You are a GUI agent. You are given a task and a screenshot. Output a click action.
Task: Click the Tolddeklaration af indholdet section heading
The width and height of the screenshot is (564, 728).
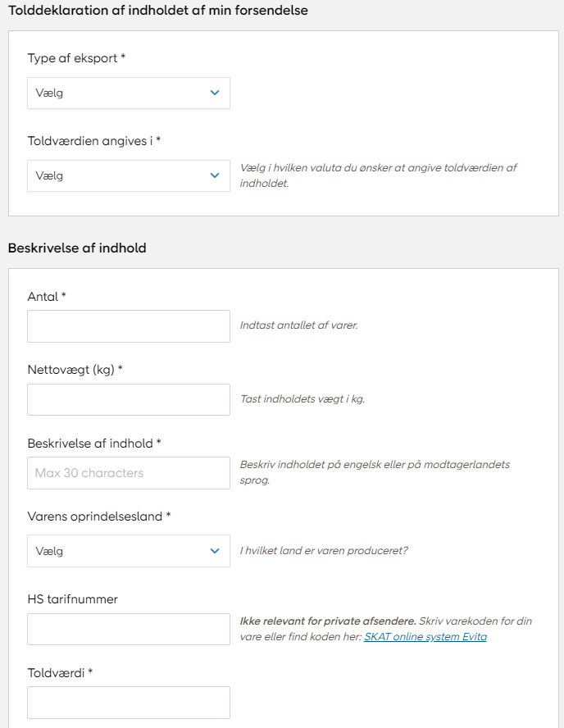click(157, 11)
